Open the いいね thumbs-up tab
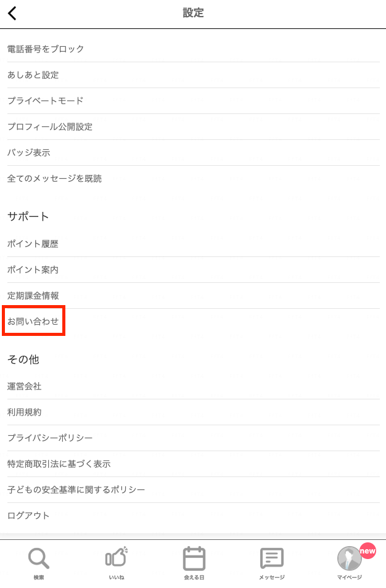The width and height of the screenshot is (386, 588). (117, 557)
